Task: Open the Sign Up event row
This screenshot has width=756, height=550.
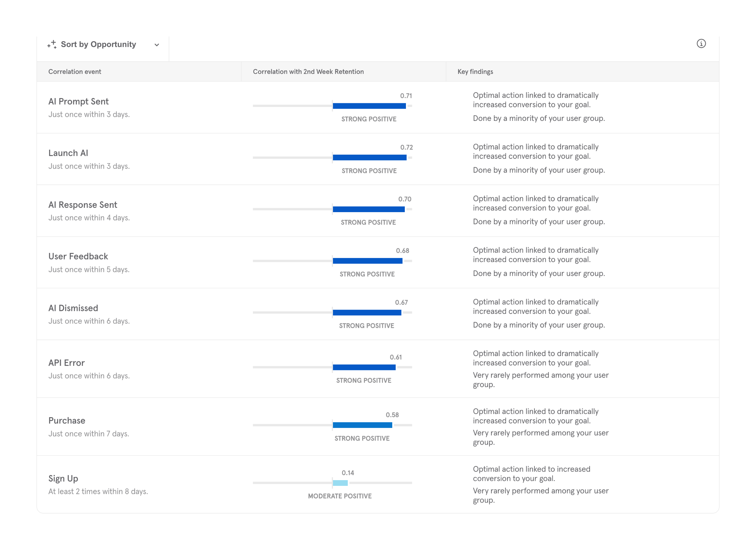Action: [63, 478]
